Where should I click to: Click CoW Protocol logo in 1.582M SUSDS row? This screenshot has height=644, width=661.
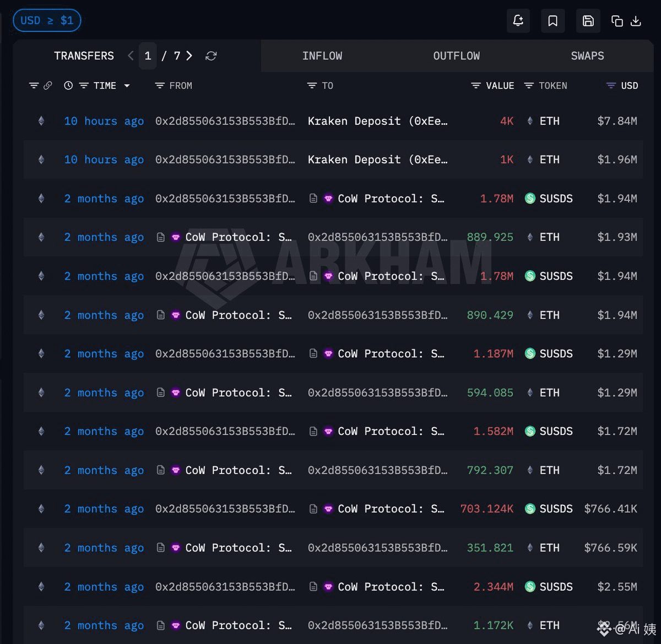328,432
